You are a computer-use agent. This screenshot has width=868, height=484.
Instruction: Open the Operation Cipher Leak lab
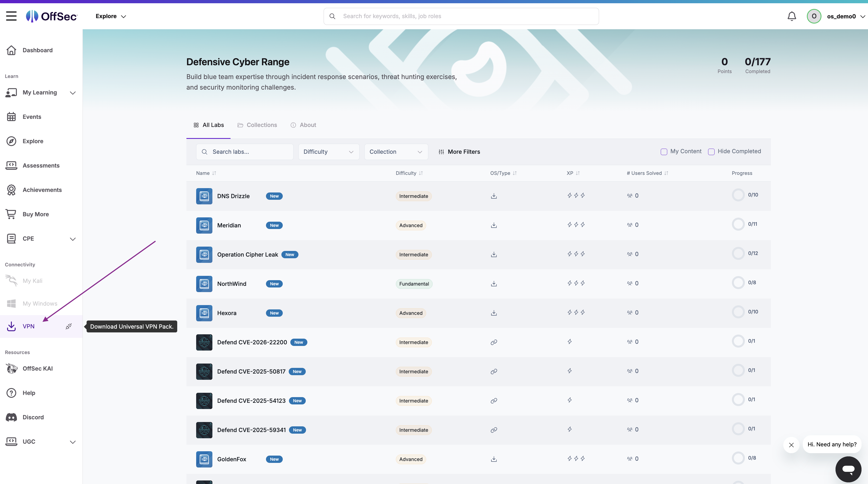(247, 254)
